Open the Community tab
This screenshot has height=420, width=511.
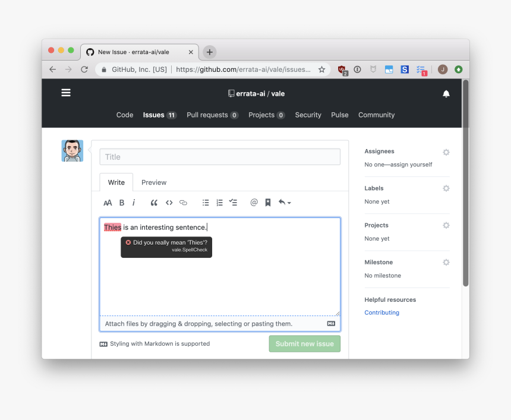376,115
